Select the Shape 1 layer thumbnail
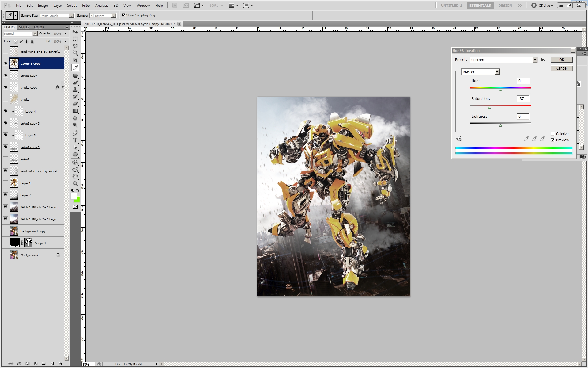588x368 pixels. (x=15, y=243)
